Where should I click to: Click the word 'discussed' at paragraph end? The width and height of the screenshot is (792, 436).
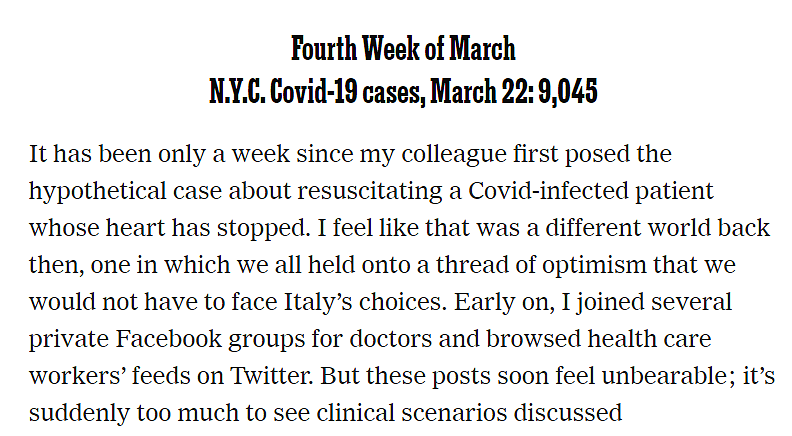tap(568, 413)
